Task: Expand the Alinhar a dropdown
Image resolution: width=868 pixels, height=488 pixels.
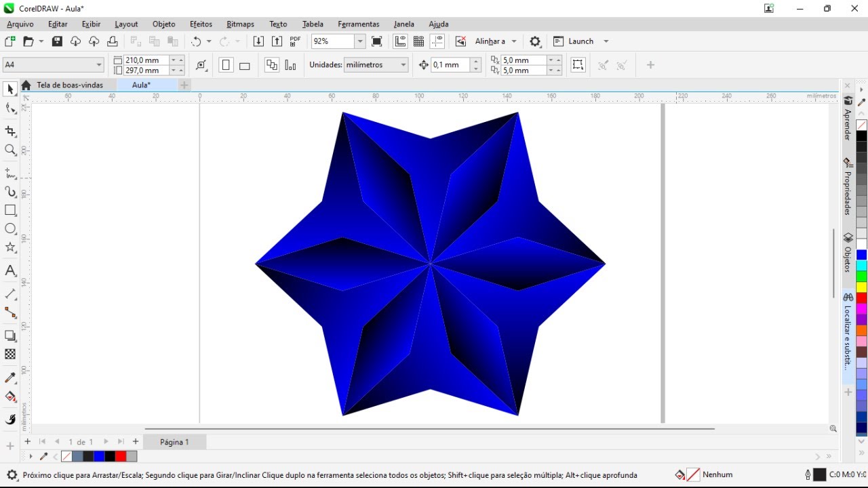Action: (514, 41)
